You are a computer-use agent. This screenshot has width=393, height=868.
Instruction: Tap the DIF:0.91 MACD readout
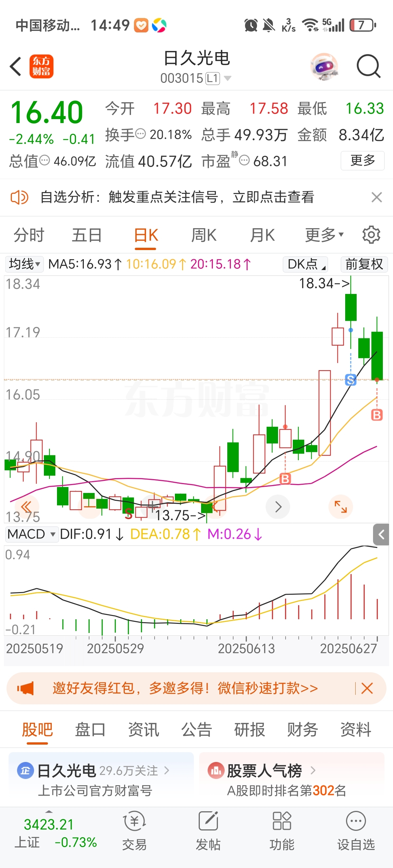click(92, 534)
